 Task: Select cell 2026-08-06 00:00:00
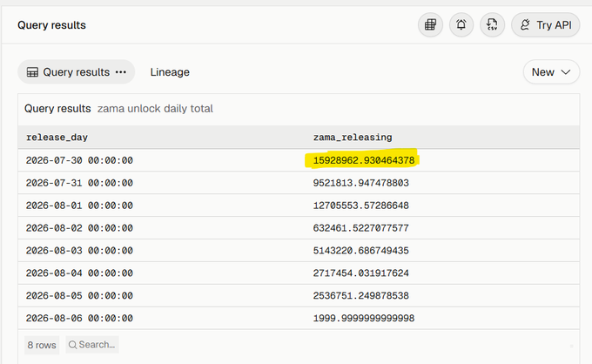tap(79, 319)
